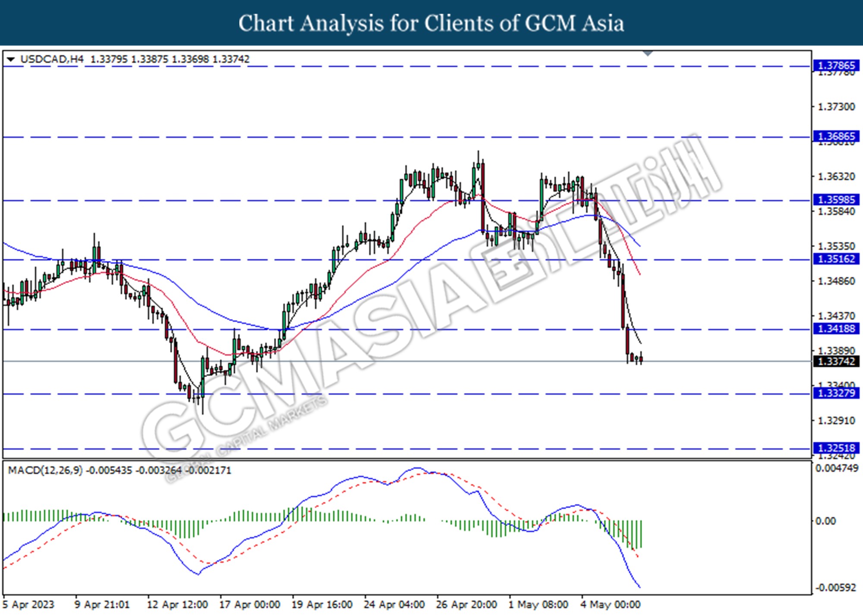Screen dimensions: 863x616
Task: Select the 1.35985 price level label
Action: click(836, 200)
